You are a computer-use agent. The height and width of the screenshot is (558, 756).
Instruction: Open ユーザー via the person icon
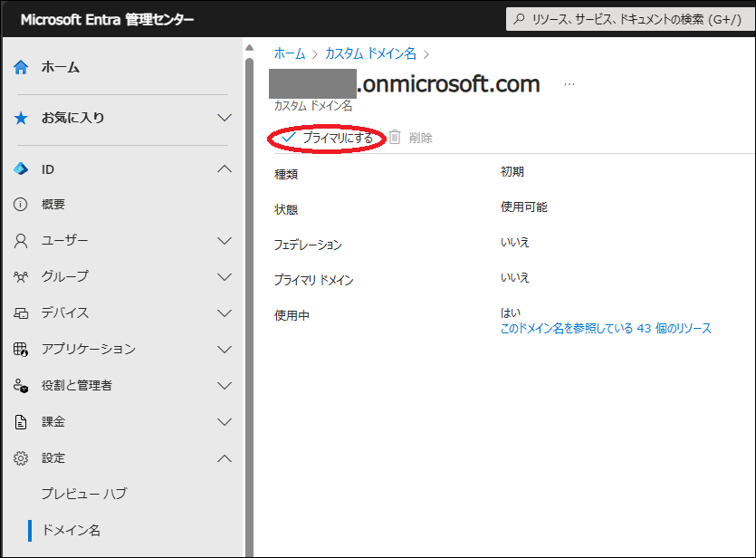pos(20,240)
